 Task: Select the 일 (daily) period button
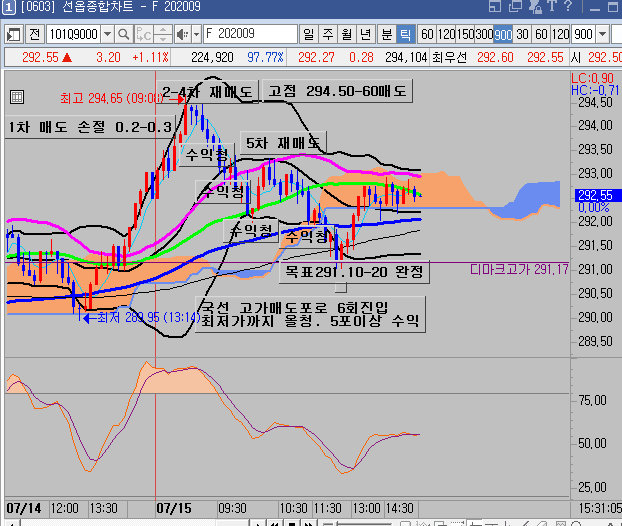[307, 33]
